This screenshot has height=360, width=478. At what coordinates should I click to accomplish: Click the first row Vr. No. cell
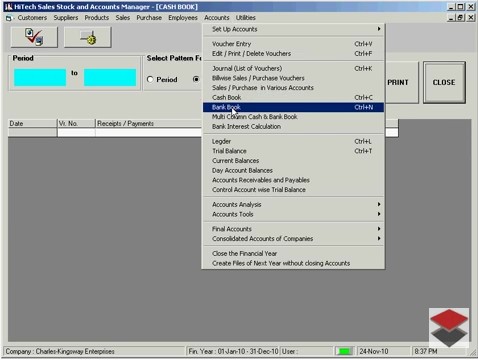(x=76, y=133)
